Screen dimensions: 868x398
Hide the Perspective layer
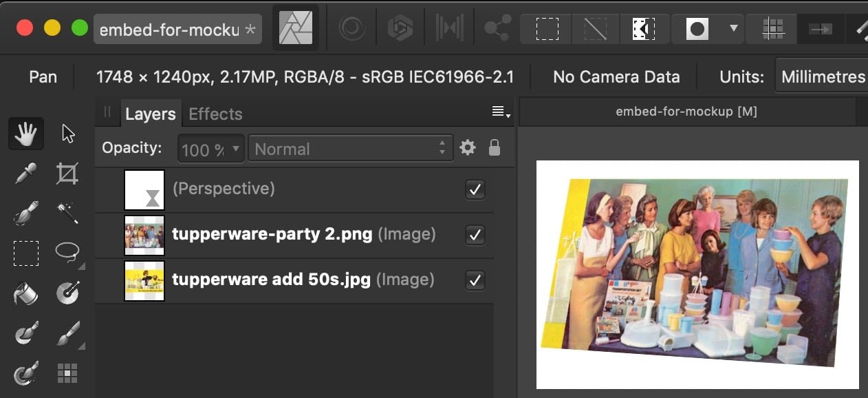pos(475,189)
